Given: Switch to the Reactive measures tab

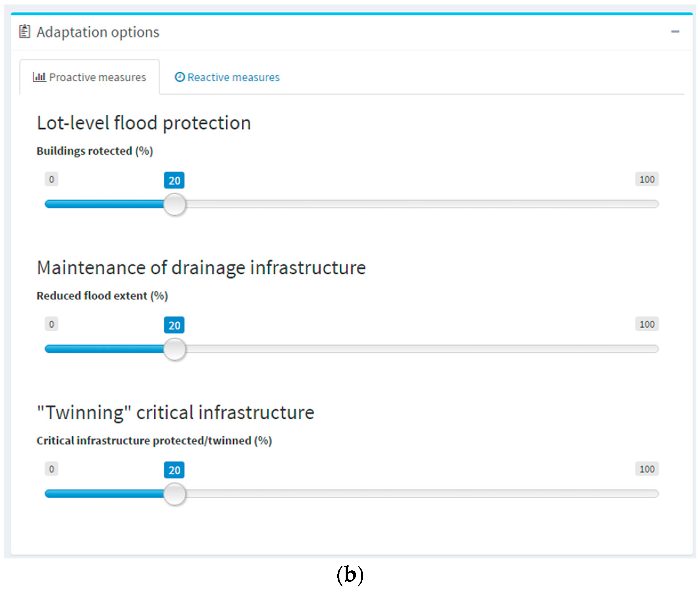Looking at the screenshot, I should point(227,77).
